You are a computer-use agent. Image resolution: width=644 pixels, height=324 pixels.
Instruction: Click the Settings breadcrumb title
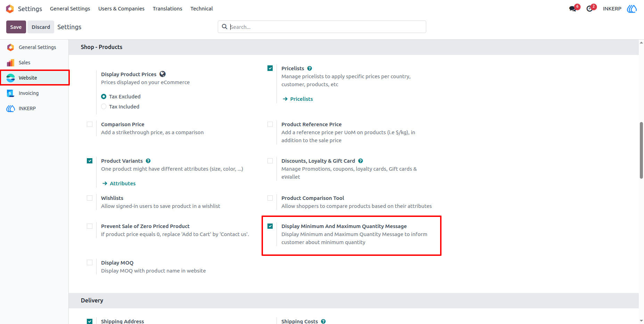(x=69, y=27)
